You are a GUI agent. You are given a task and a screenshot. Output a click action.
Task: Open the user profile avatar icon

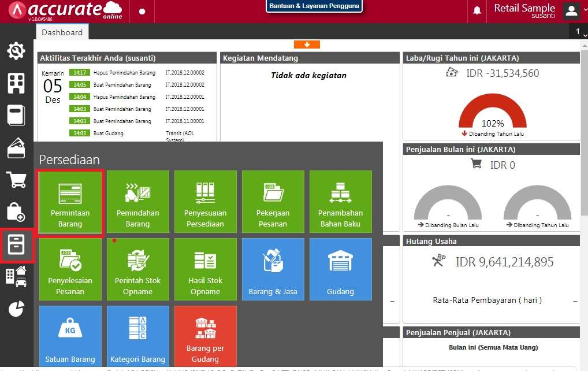[x=571, y=11]
